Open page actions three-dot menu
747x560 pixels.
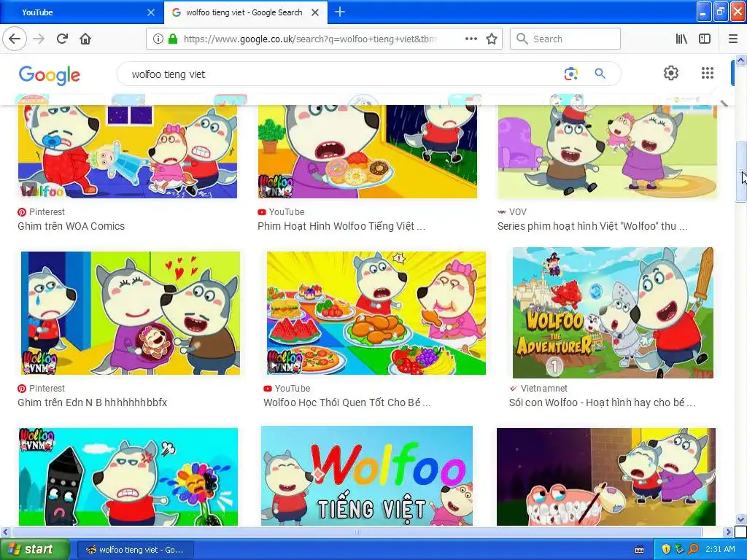point(471,39)
